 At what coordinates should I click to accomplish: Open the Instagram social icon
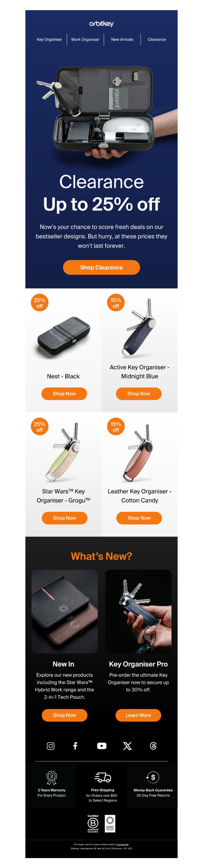[x=50, y=746]
